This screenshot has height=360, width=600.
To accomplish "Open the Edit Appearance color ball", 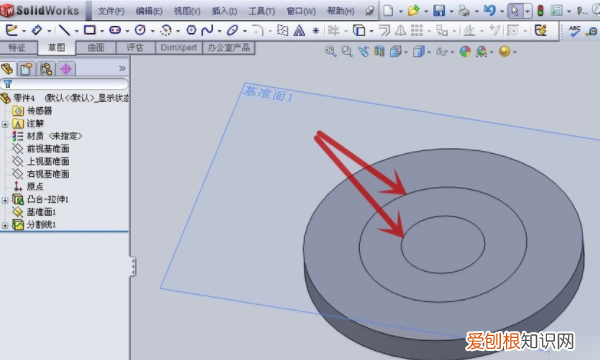I will (465, 51).
